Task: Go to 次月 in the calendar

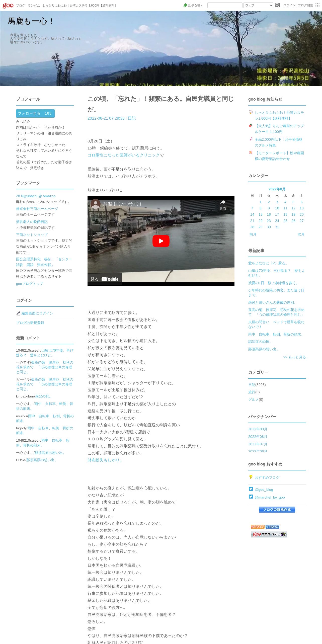Action: [x=301, y=234]
